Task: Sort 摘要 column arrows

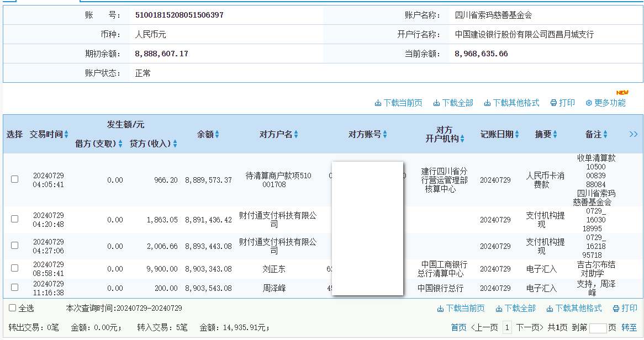Action: [555, 134]
